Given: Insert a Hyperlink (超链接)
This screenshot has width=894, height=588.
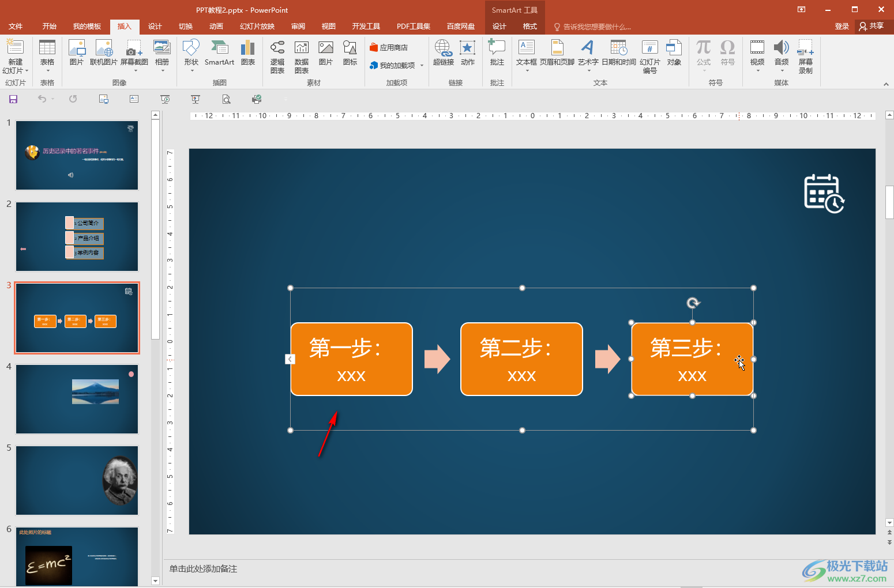Looking at the screenshot, I should pyautogui.click(x=444, y=53).
